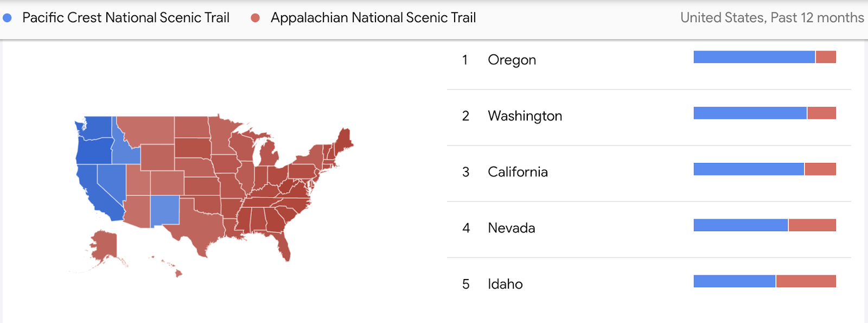
Task: Select Pacific Crest National Scenic Trail label
Action: (x=126, y=18)
